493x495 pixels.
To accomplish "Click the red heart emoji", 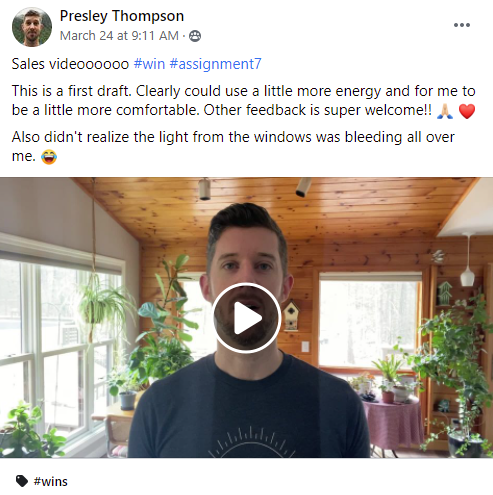I will click(467, 111).
